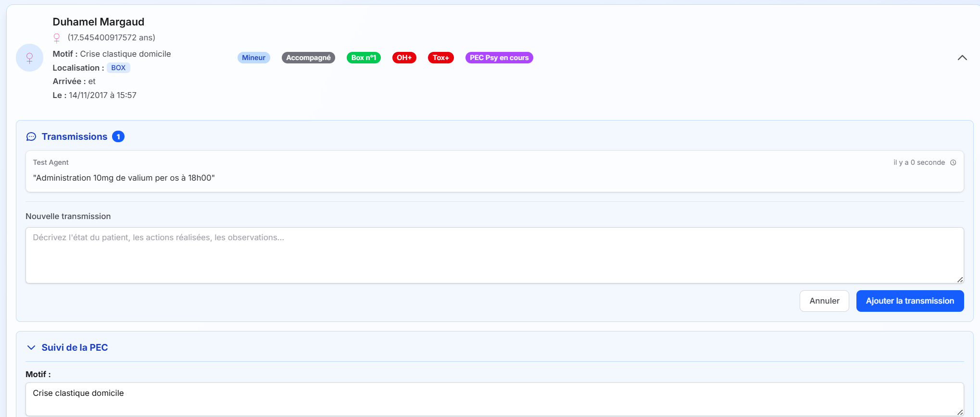Click into the Motif text field
This screenshot has height=417, width=980.
pos(494,399)
